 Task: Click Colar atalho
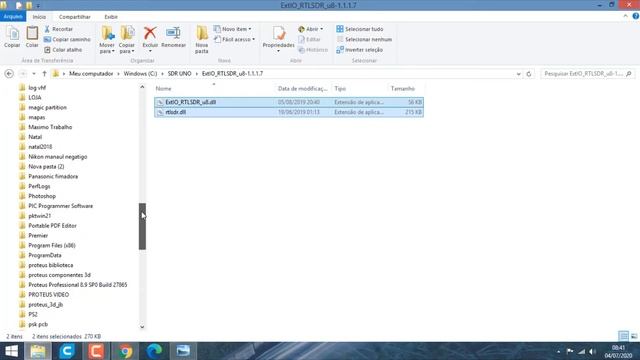pos(63,50)
